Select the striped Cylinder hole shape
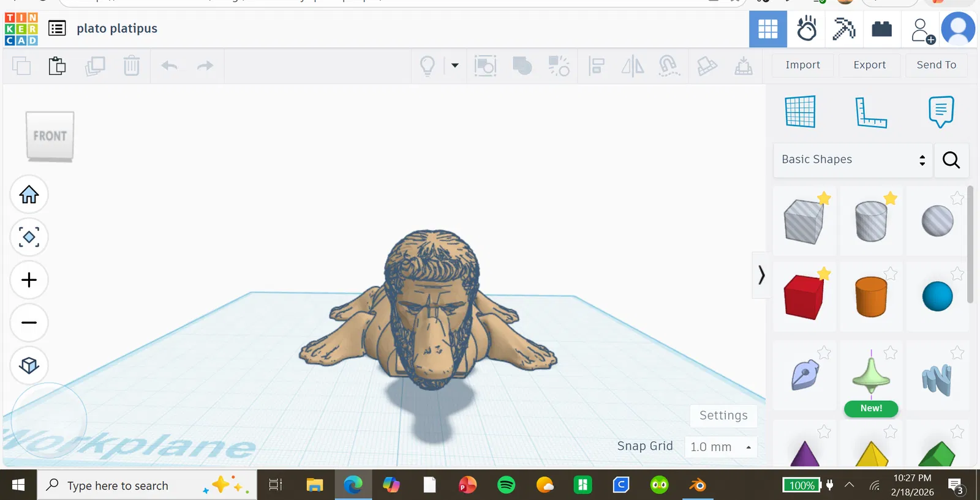This screenshot has height=500, width=980. (870, 221)
